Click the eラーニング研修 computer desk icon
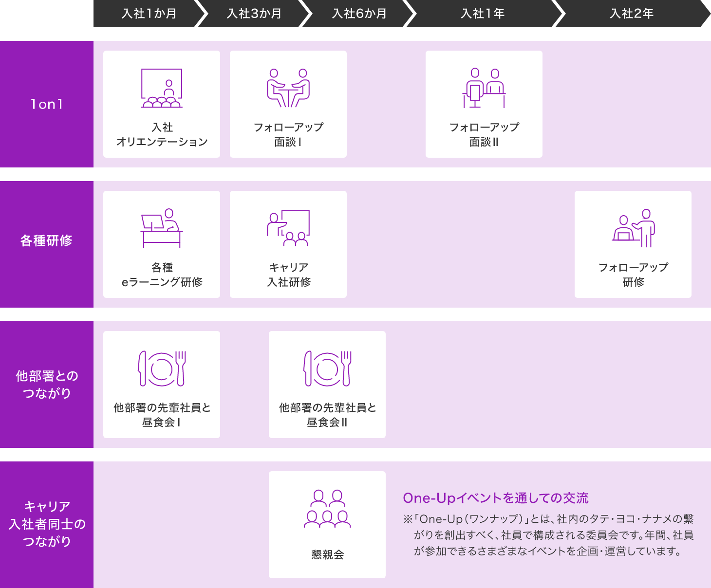The width and height of the screenshot is (711, 588). 162,228
